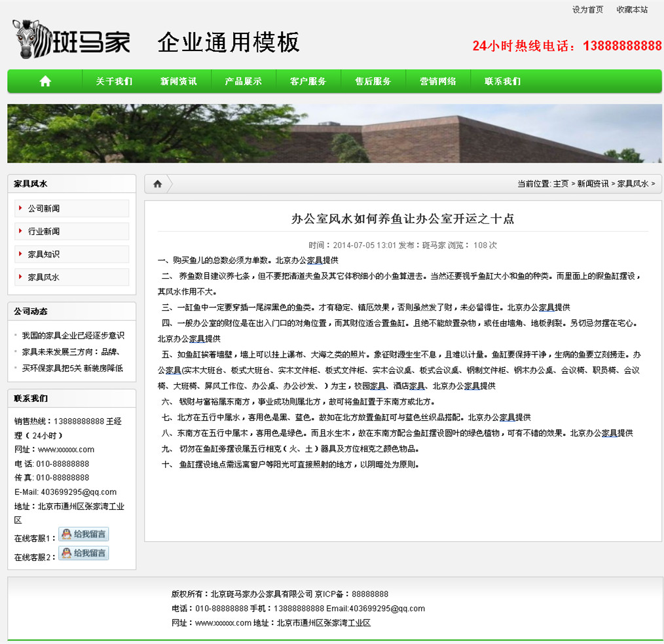
Task: Open the 新闻资讯 navigation tab
Action: [179, 81]
